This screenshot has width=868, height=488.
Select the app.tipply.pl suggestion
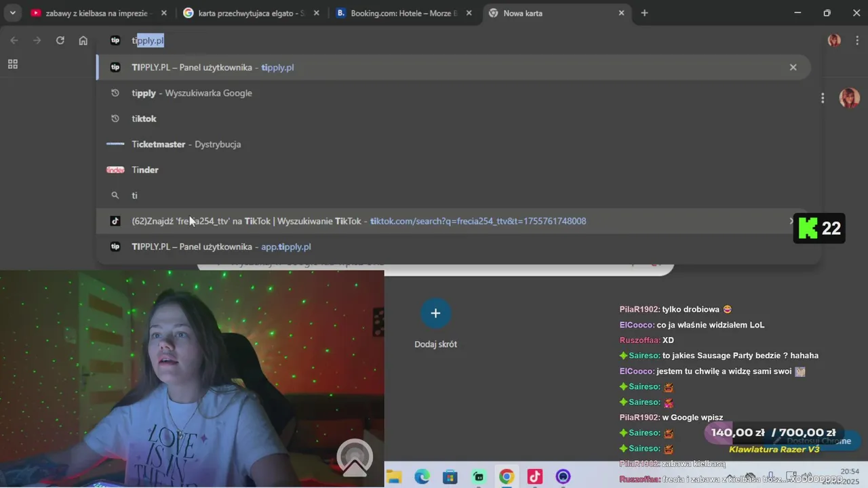pos(453,247)
